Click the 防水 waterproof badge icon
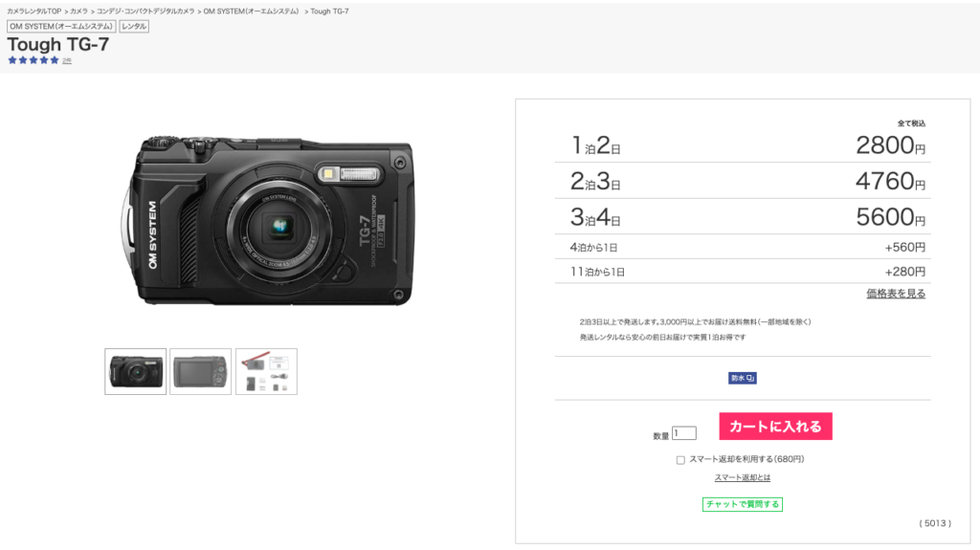The height and width of the screenshot is (550, 980). tap(743, 378)
